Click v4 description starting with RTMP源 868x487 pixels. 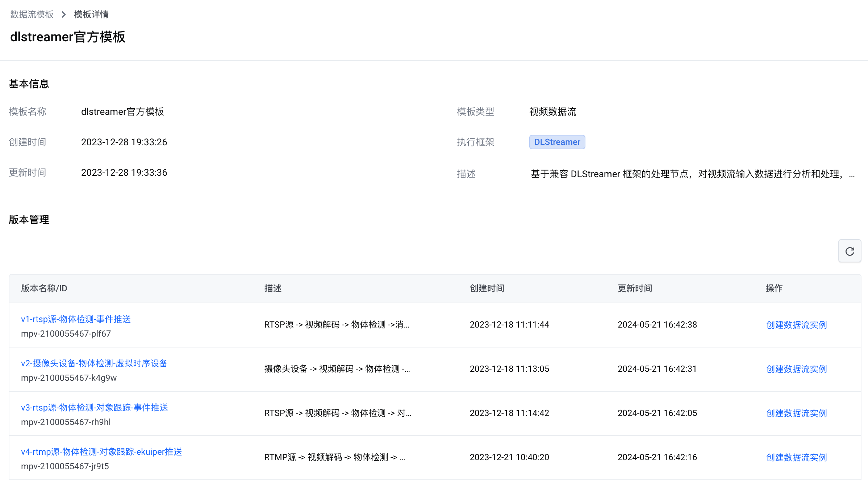[x=335, y=457]
